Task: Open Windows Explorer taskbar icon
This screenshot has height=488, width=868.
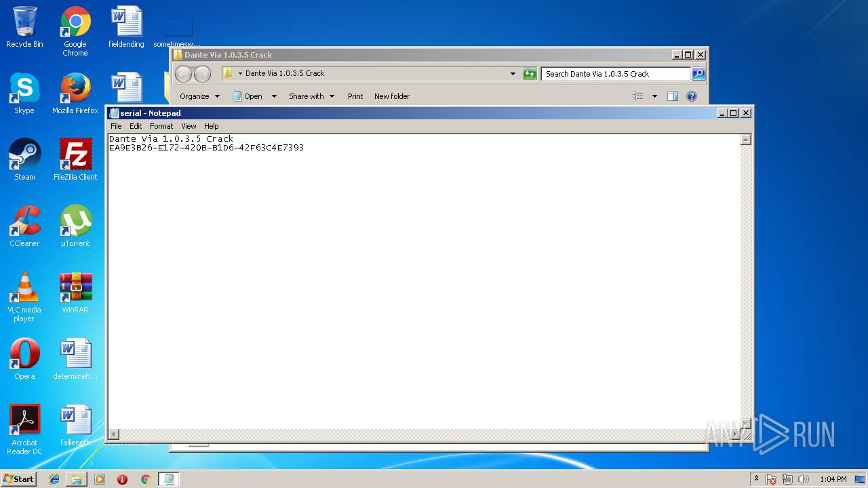Action: click(77, 479)
